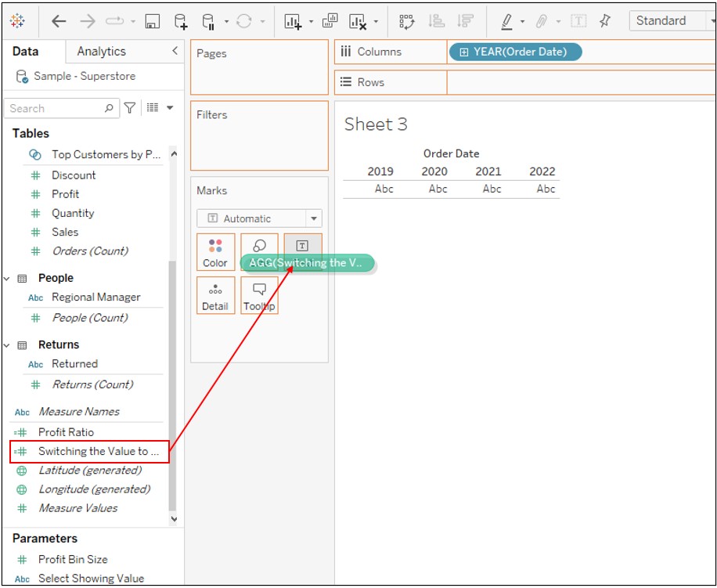Click the Search fields input box
This screenshot has width=717, height=588.
point(62,108)
